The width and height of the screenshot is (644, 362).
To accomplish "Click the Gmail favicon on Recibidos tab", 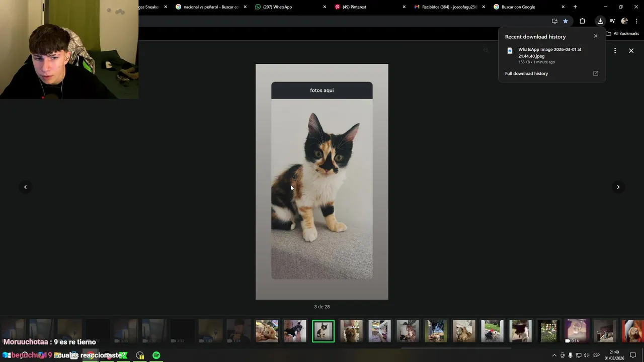I will coord(417,7).
